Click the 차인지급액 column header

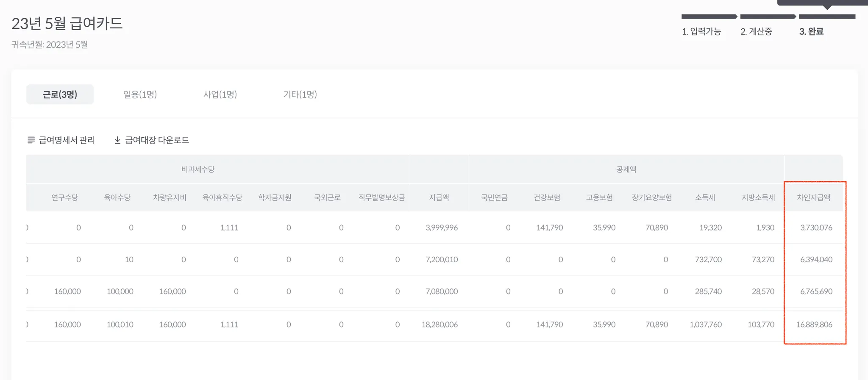tap(813, 197)
